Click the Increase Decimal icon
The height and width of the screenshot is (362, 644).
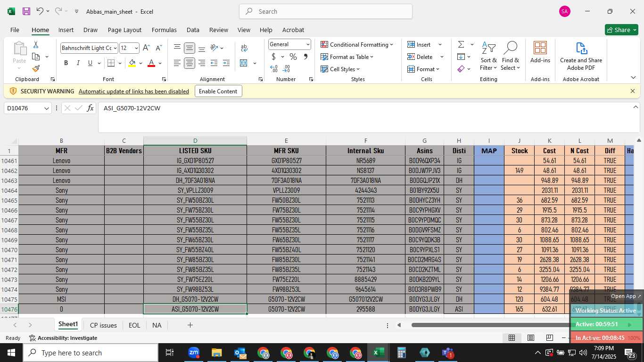pos(274,69)
